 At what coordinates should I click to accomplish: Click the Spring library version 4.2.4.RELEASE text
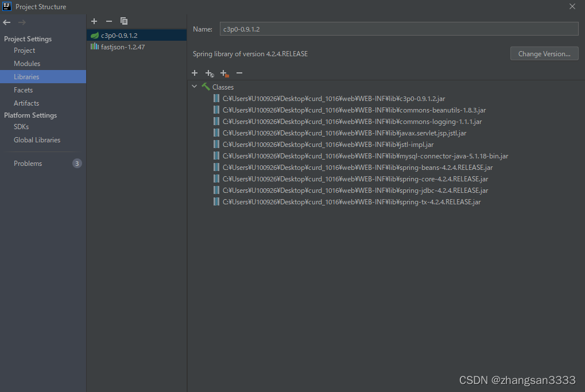(x=250, y=54)
